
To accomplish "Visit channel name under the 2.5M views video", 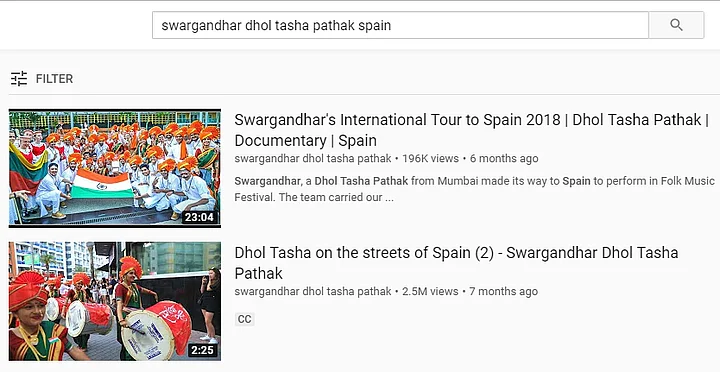I will (x=313, y=292).
